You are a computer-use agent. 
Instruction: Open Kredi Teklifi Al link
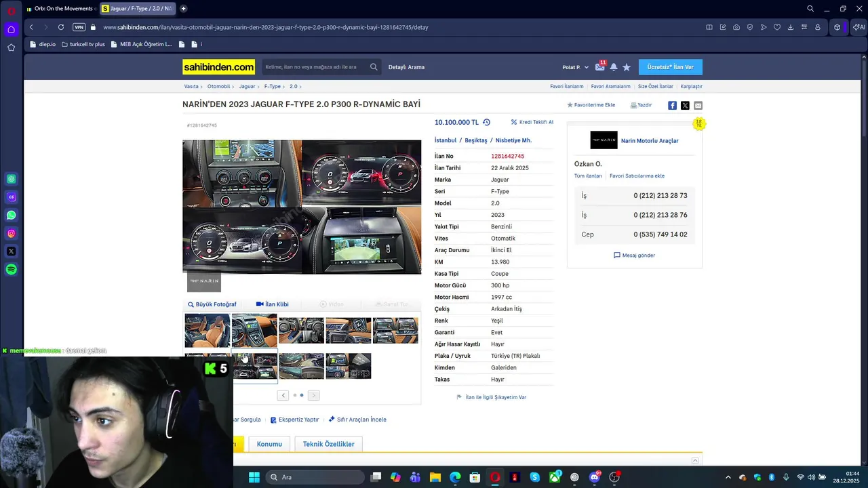532,122
